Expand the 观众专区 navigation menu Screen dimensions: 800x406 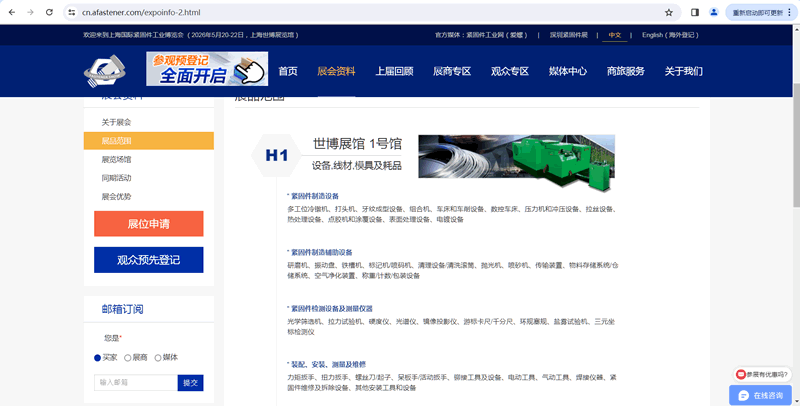[x=509, y=71]
